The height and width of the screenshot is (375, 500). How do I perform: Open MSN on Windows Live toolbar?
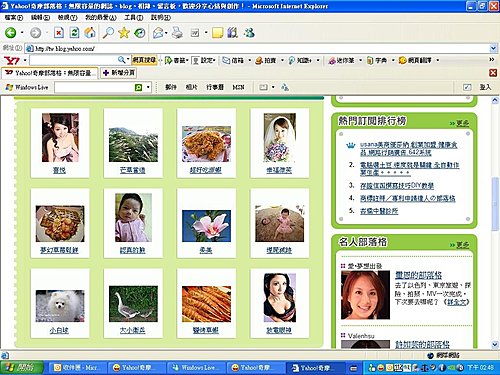tap(238, 87)
